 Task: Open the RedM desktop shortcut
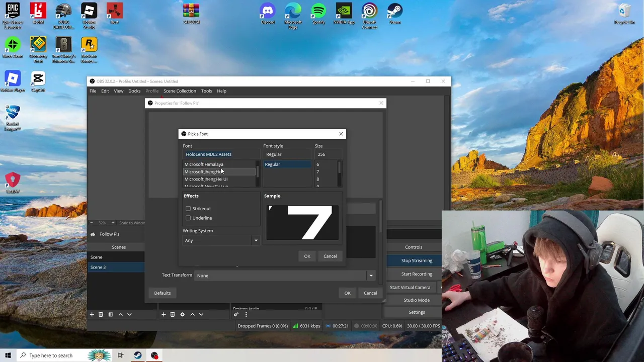tap(38, 14)
